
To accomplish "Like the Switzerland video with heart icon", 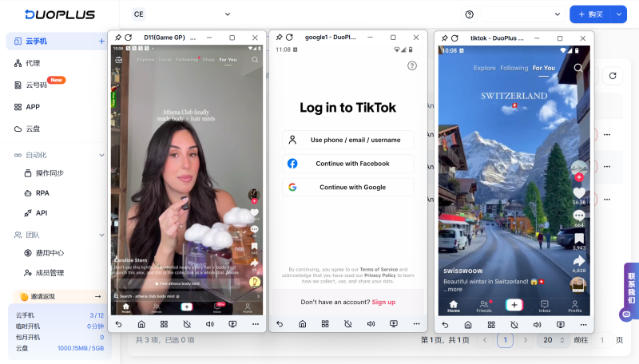I will coord(579,192).
